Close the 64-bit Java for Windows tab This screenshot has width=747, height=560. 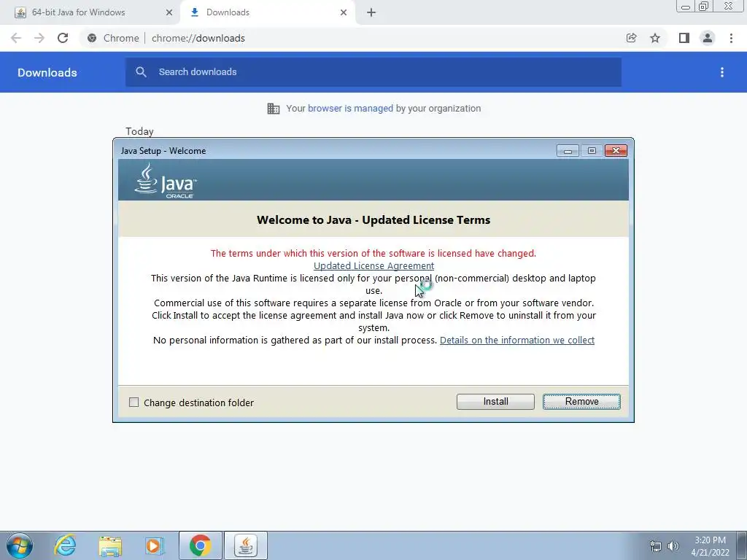coord(169,13)
